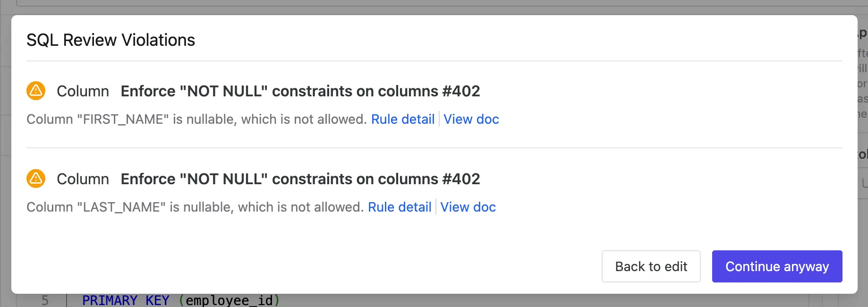The width and height of the screenshot is (868, 307).
Task: Select Column label of second violation
Action: pyautogui.click(x=83, y=179)
